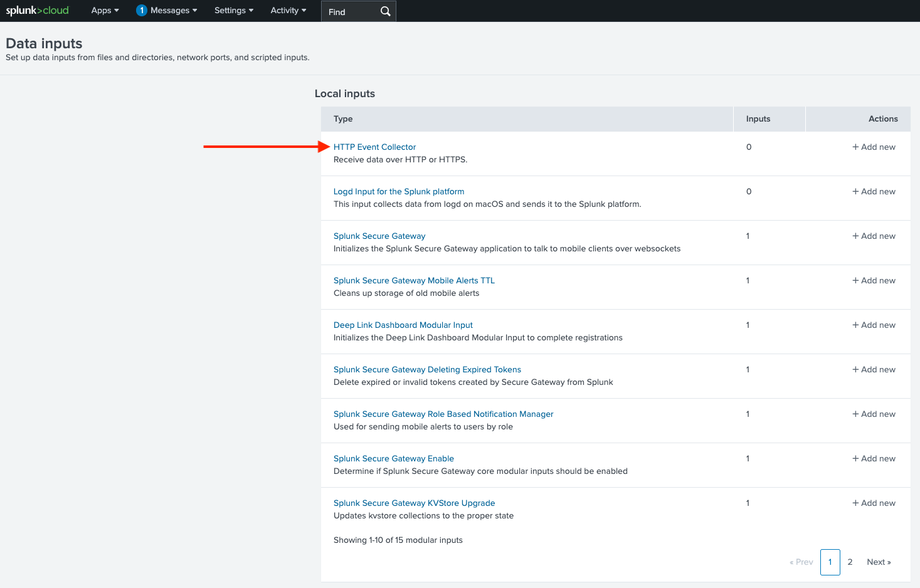
Task: Add new Deleting Expired Tokens input
Action: (x=874, y=369)
